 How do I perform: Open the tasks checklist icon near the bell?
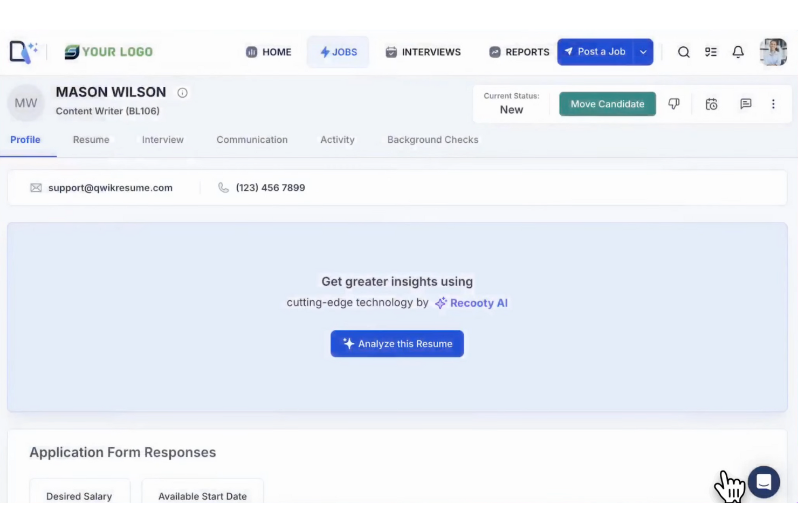tap(711, 52)
